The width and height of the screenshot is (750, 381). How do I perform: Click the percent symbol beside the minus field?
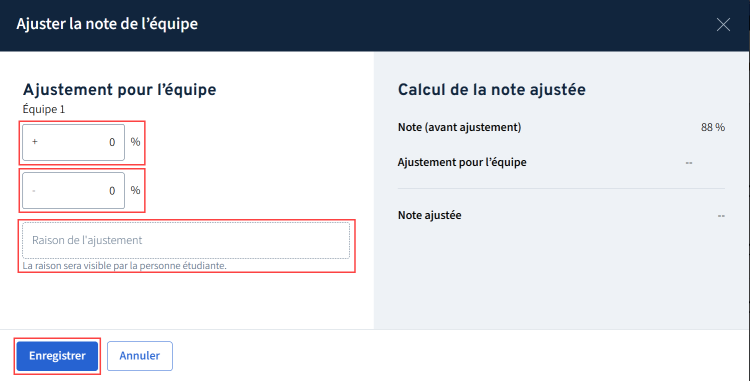[135, 190]
